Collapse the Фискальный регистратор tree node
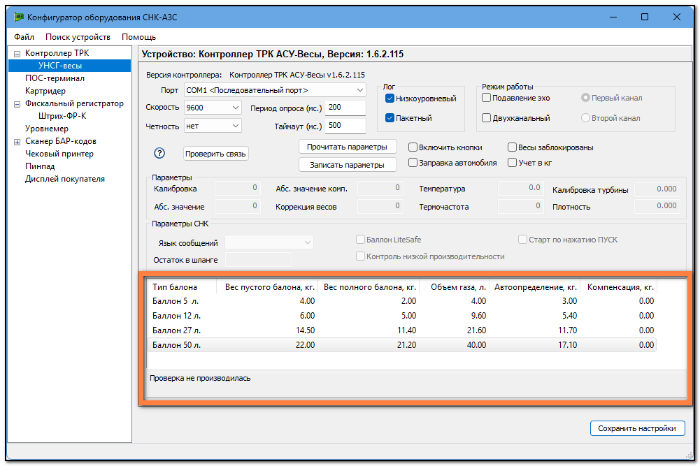Screen dimensions: 700x466 (17, 104)
